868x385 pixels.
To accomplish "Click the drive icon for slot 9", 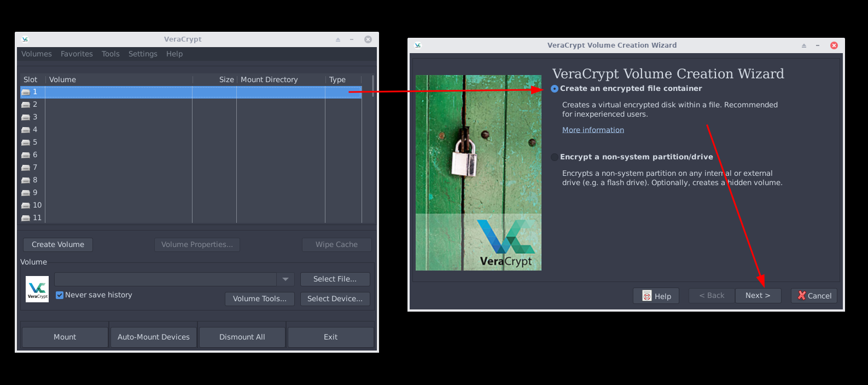I will pyautogui.click(x=26, y=193).
